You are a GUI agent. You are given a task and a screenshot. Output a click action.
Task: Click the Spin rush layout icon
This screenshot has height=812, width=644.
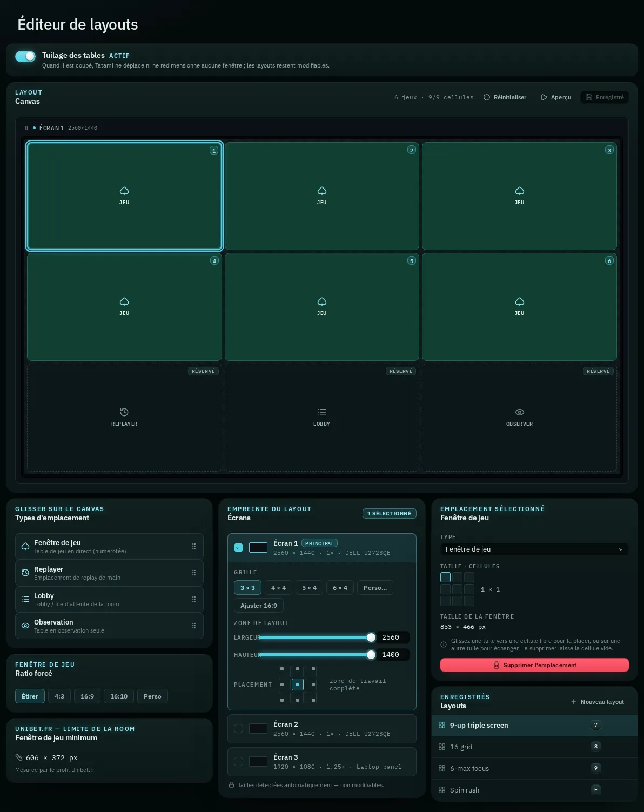click(x=442, y=790)
